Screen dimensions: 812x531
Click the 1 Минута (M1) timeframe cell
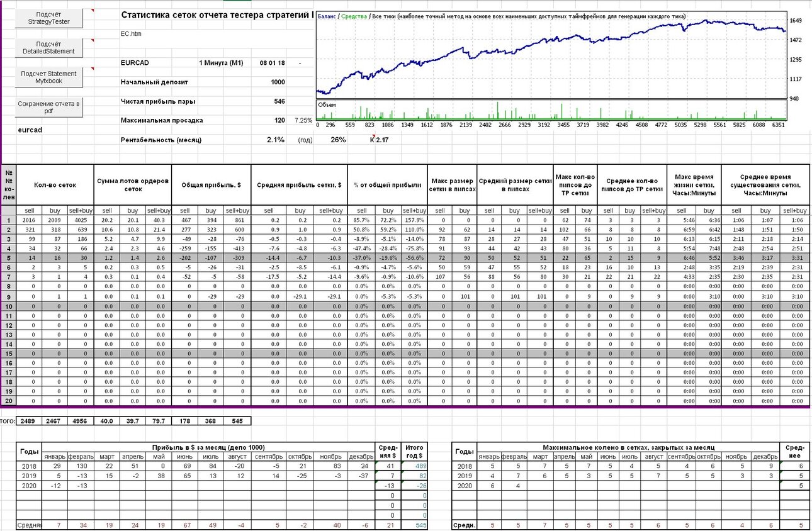pos(221,63)
